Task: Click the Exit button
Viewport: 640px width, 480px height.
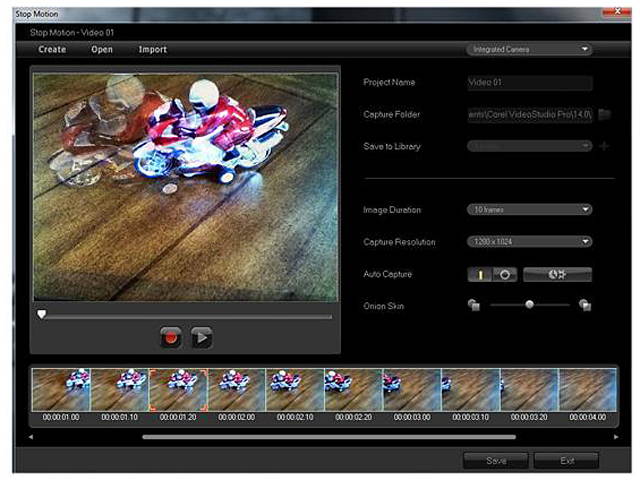Action: click(x=567, y=461)
